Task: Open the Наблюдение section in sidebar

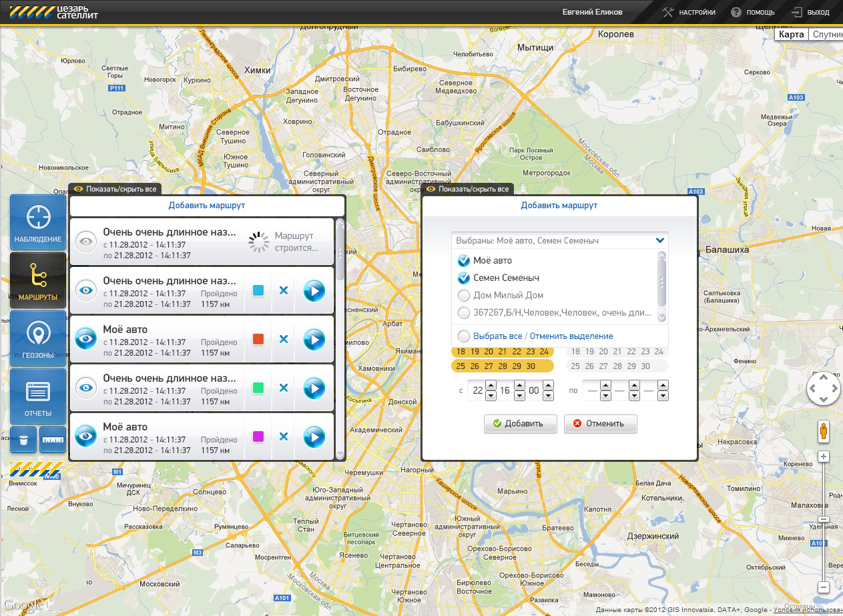Action: 38,222
